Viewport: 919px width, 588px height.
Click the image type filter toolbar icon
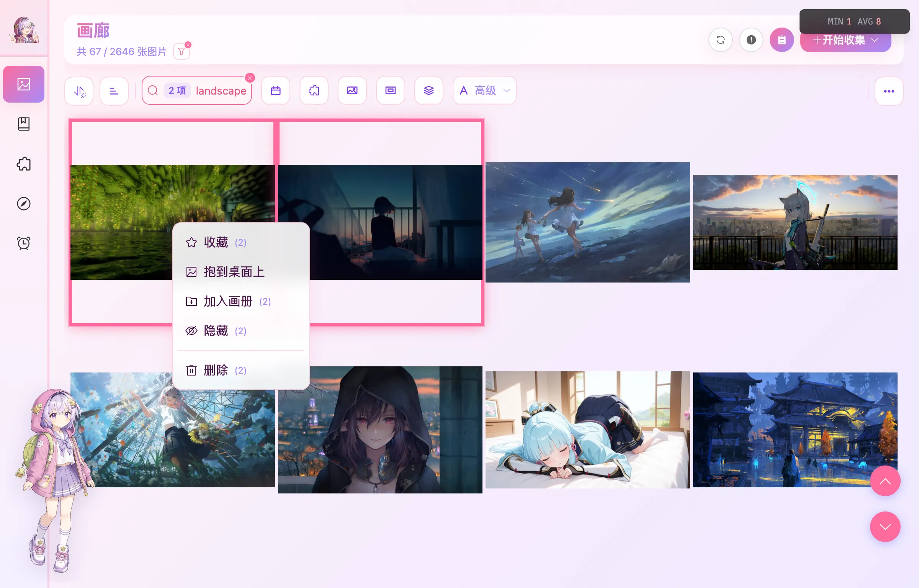[352, 91]
